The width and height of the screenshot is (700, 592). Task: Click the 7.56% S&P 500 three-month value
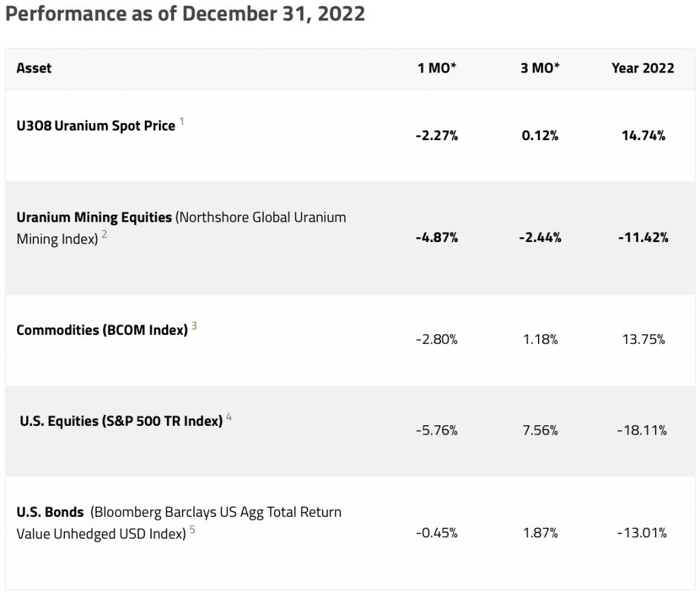(x=539, y=431)
